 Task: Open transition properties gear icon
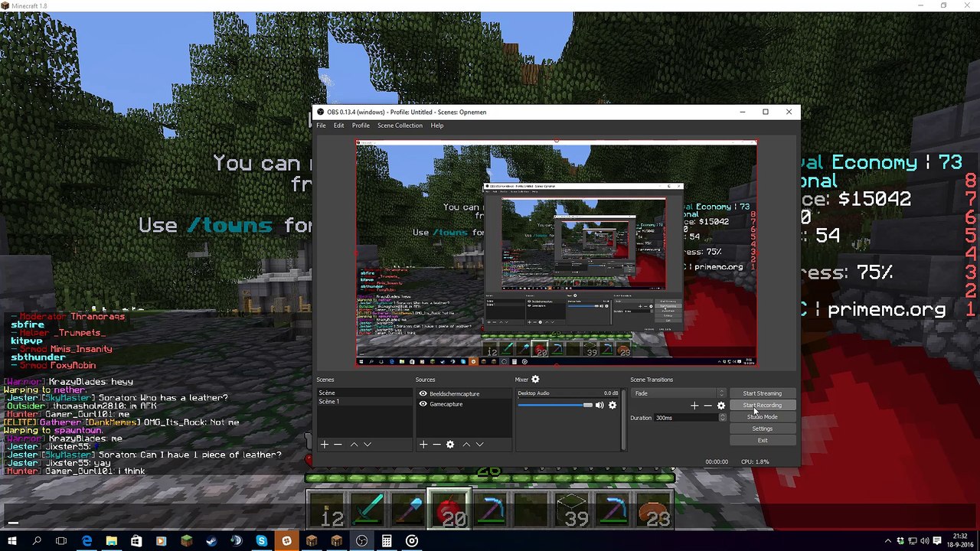[x=721, y=406]
